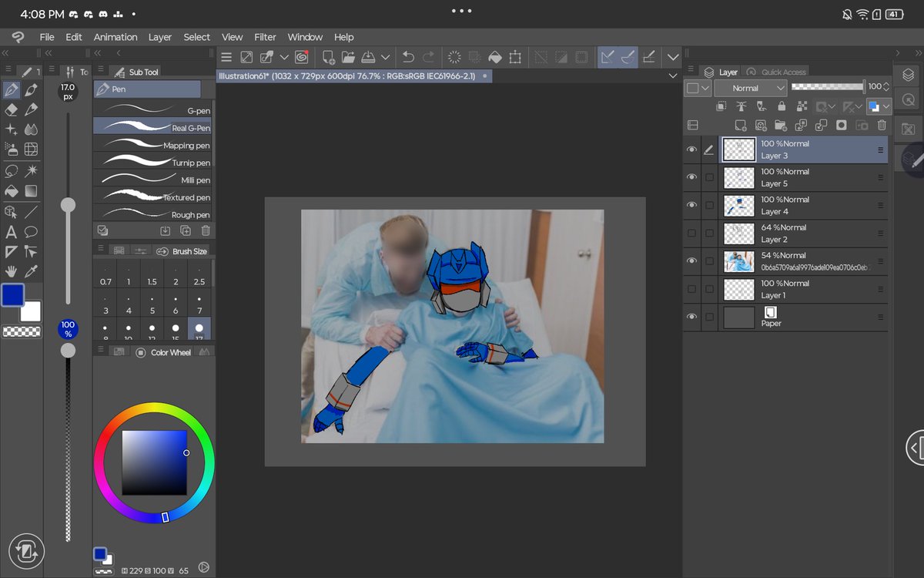
Task: Select the Fill bucket tool
Action: coord(12,190)
